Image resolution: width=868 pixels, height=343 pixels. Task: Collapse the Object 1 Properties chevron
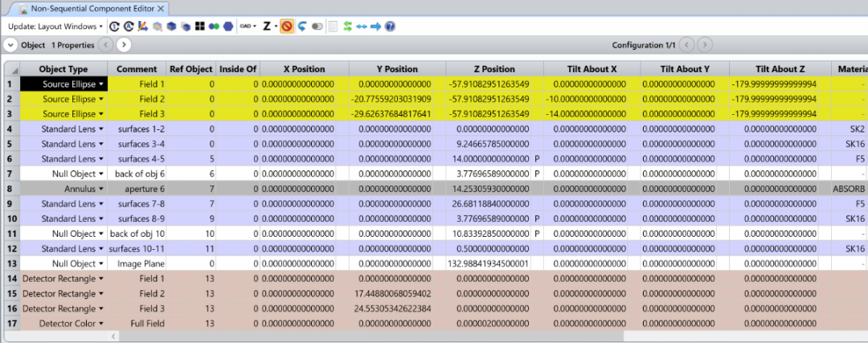[x=10, y=45]
